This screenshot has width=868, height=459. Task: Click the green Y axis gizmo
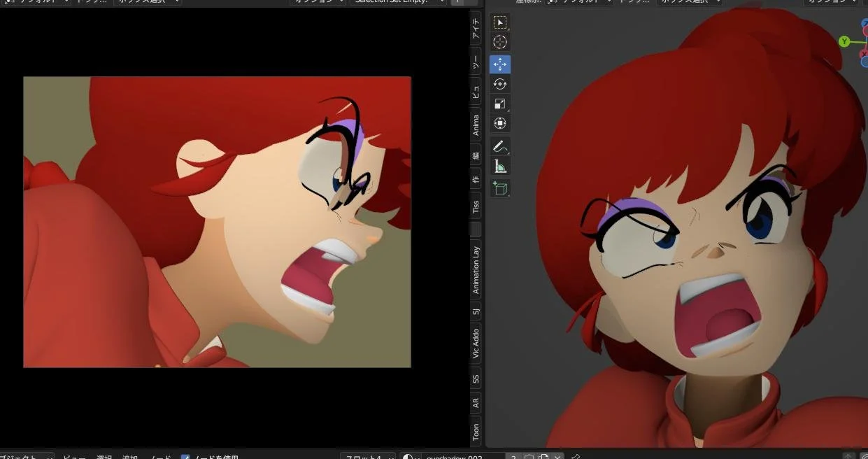pos(844,42)
